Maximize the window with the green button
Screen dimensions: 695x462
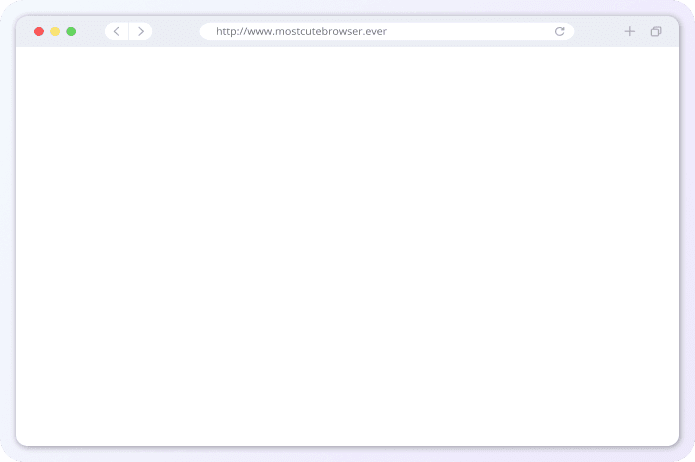point(71,31)
